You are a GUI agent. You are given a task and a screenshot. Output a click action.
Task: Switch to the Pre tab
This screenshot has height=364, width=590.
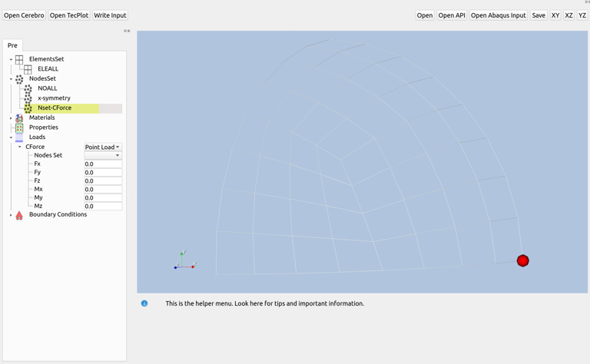pyautogui.click(x=12, y=45)
